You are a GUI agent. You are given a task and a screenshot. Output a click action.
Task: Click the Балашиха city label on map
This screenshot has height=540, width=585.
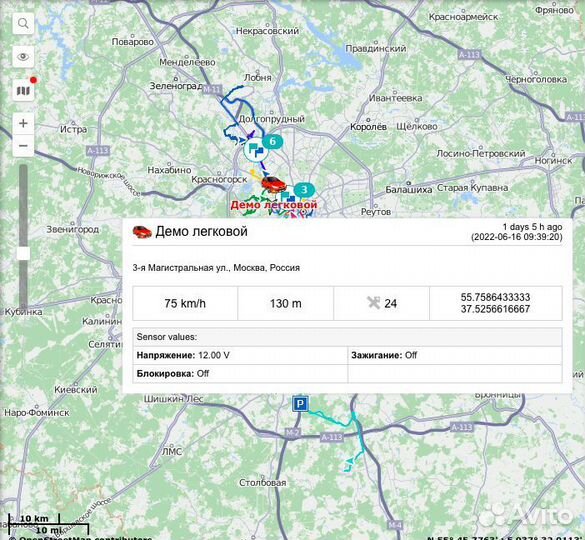pyautogui.click(x=409, y=190)
